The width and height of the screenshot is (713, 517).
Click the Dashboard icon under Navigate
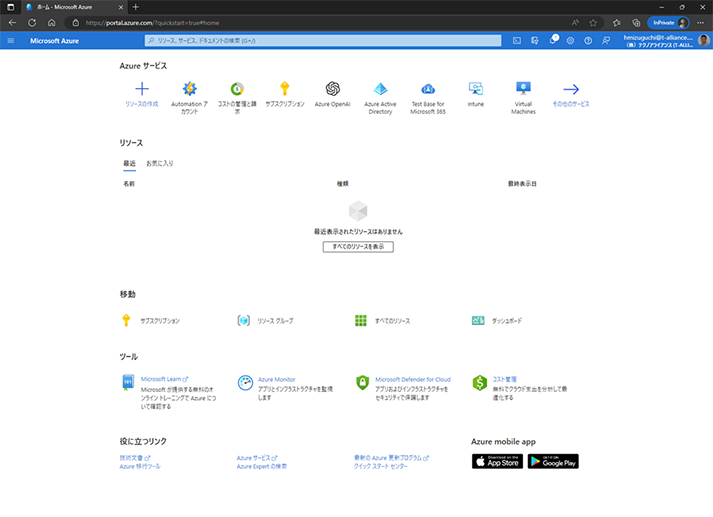(x=478, y=321)
